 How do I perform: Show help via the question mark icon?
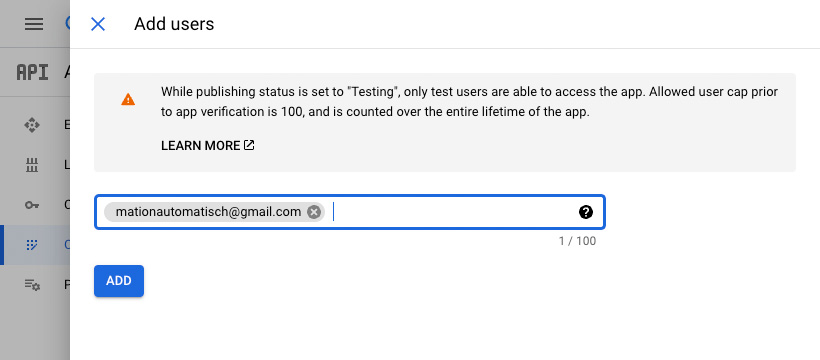[x=586, y=212]
